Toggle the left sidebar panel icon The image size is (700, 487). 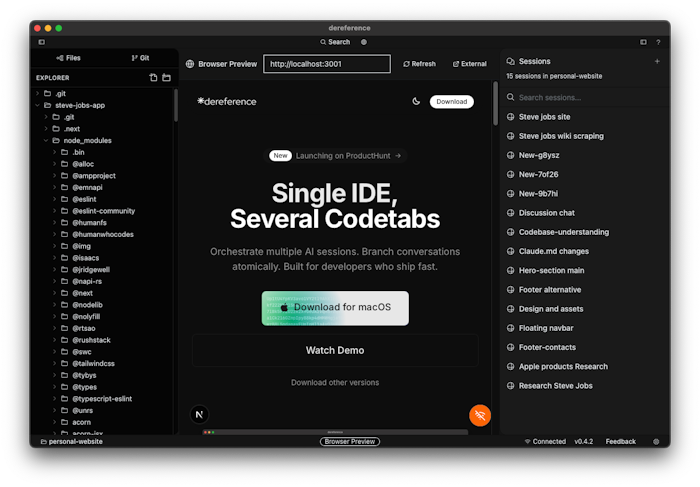[x=42, y=42]
